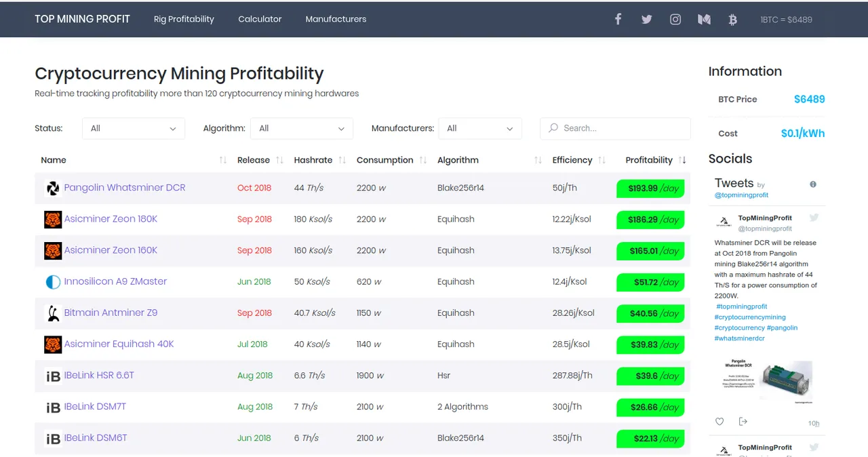Open the Manufacturers menu item
The height and width of the screenshot is (457, 868).
(336, 19)
